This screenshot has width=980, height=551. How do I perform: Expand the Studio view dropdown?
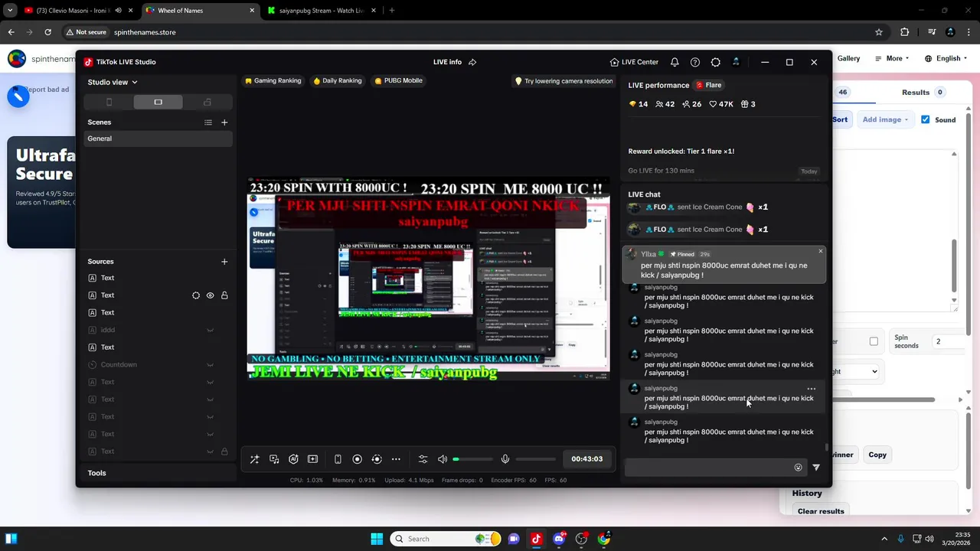[113, 82]
